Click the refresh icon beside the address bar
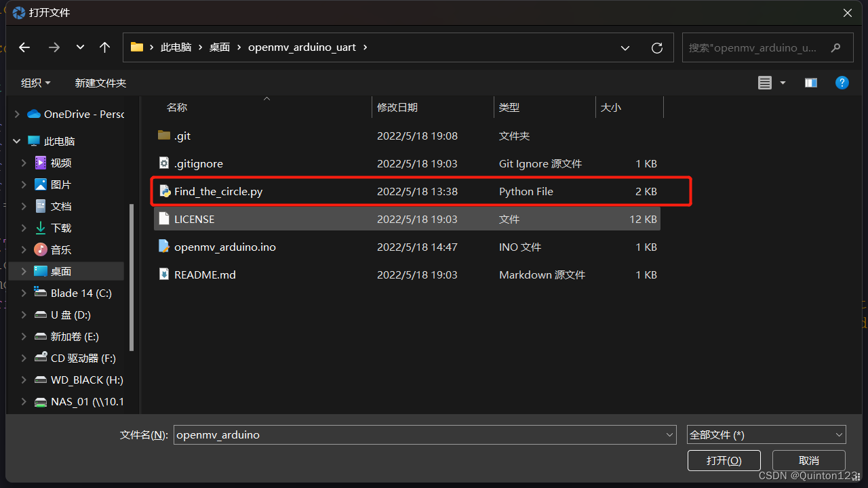This screenshot has width=868, height=488. (x=656, y=47)
